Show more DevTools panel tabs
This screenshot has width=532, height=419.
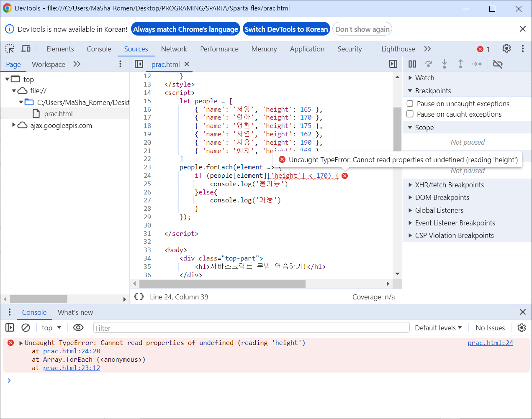tap(427, 49)
